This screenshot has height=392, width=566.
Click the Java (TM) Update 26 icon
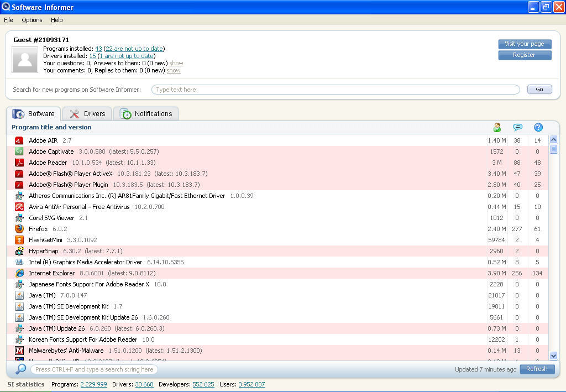(19, 328)
